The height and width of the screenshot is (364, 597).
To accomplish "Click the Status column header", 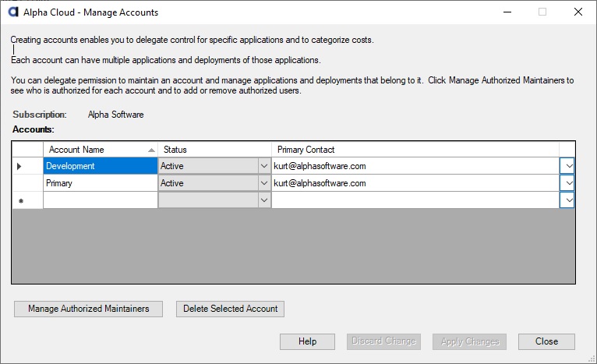I will click(215, 150).
